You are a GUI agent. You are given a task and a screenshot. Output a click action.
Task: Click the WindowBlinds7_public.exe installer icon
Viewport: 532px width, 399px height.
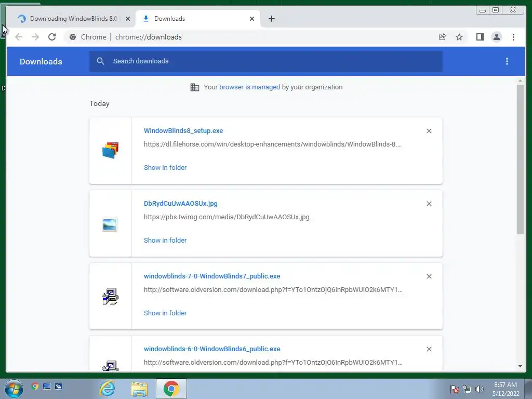coord(110,296)
